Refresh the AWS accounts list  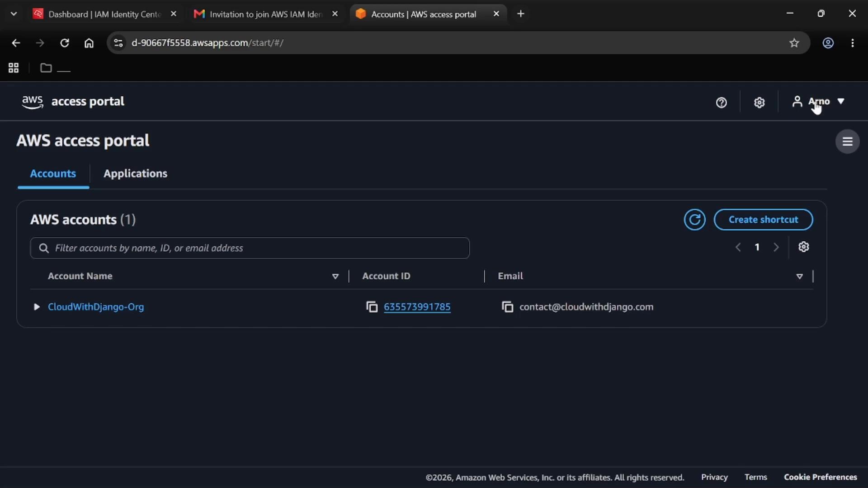click(x=694, y=220)
